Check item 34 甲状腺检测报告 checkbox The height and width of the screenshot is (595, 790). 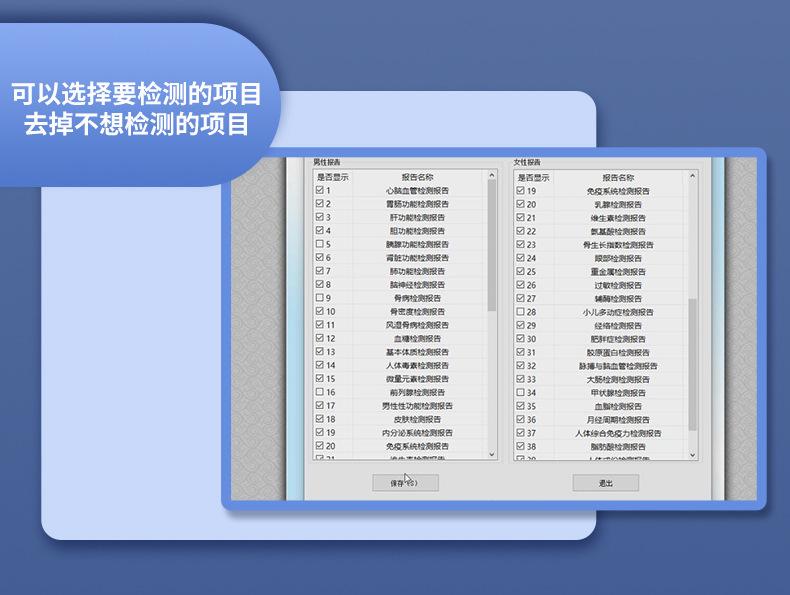[x=520, y=393]
